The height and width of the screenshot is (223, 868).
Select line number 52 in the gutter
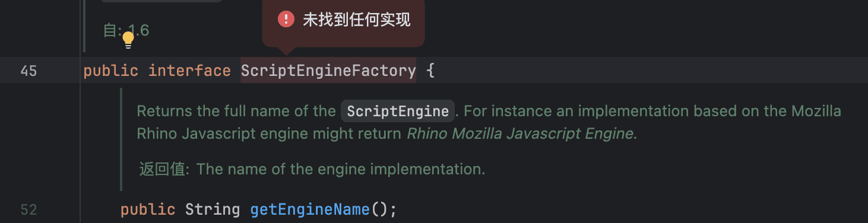tap(28, 209)
